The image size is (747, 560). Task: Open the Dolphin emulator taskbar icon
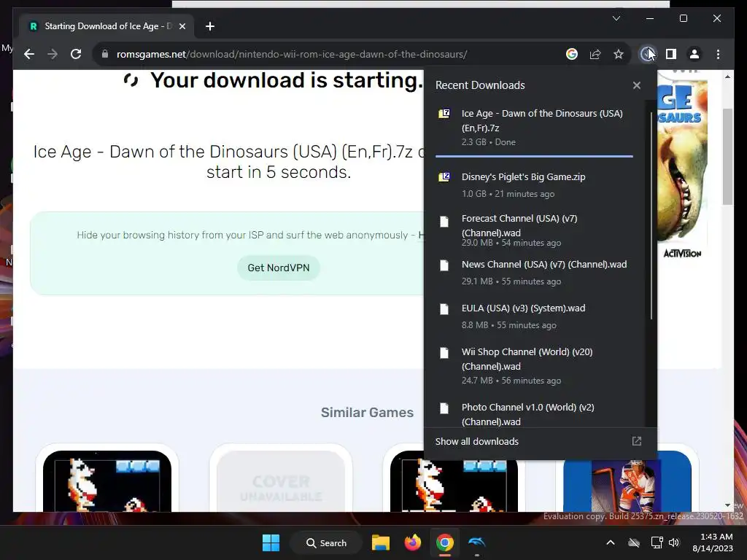pyautogui.click(x=476, y=542)
